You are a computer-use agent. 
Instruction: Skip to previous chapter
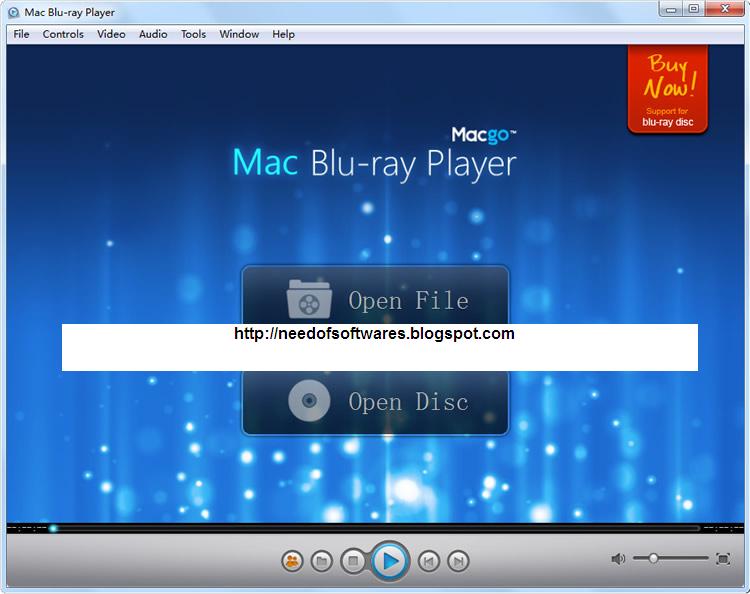(429, 561)
